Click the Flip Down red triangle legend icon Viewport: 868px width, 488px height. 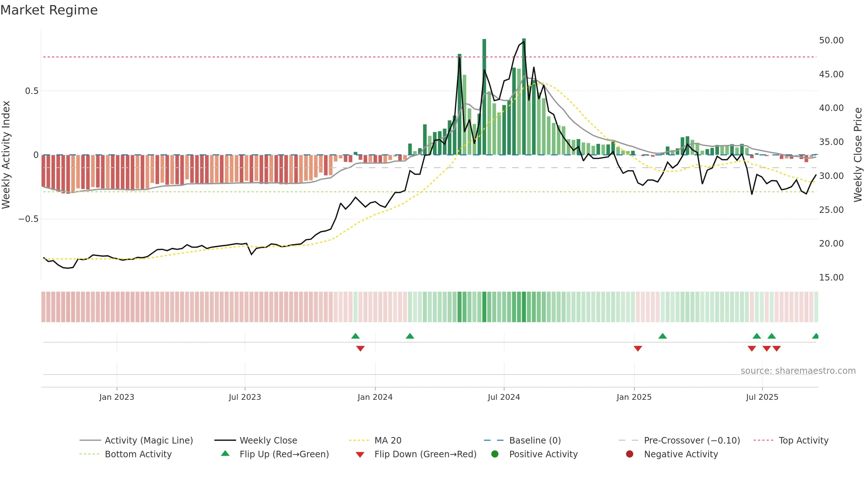pyautogui.click(x=360, y=455)
